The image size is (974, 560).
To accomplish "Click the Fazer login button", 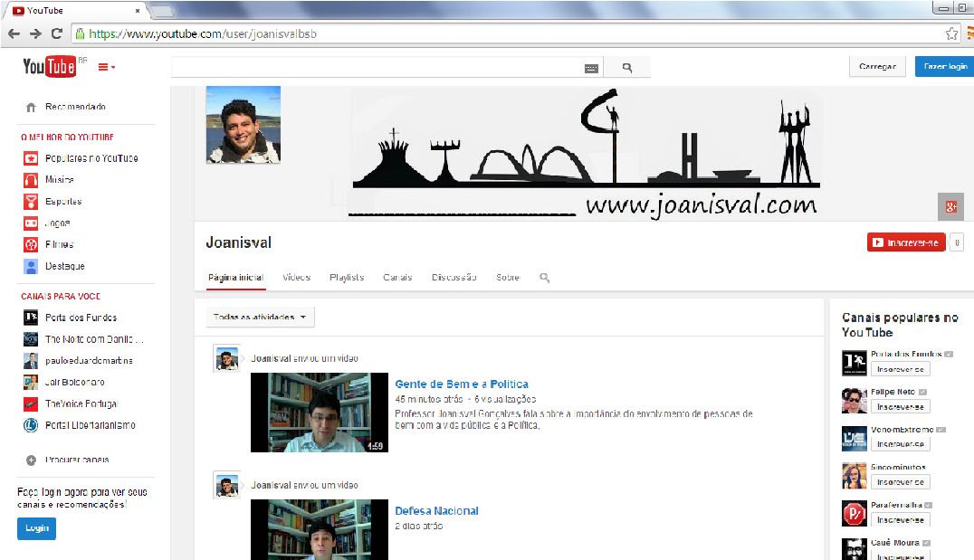I will click(942, 67).
